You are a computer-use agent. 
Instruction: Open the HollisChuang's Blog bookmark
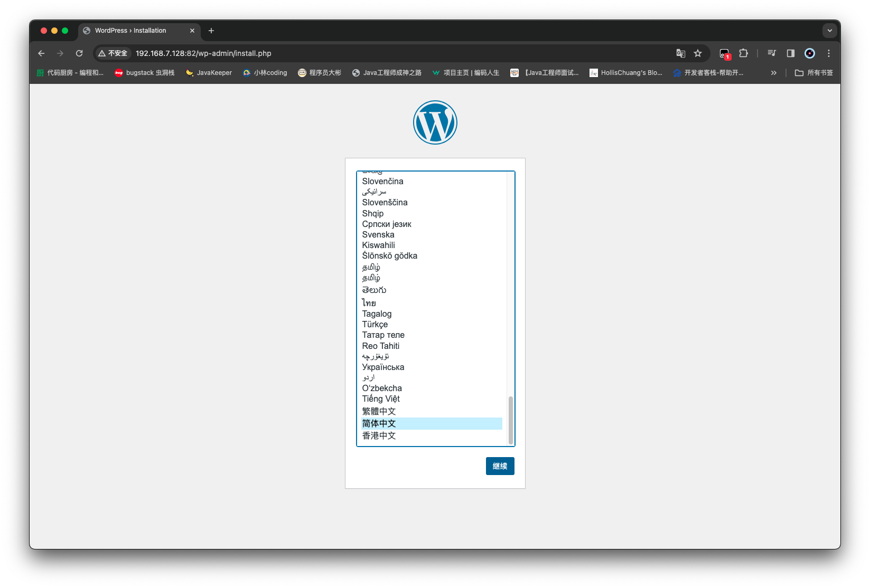pyautogui.click(x=626, y=73)
